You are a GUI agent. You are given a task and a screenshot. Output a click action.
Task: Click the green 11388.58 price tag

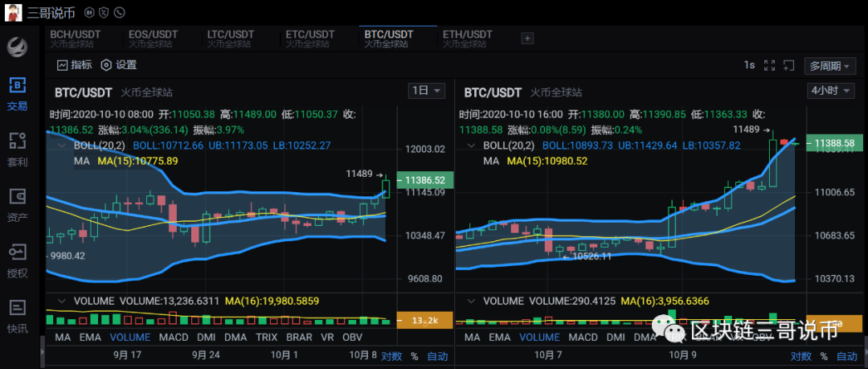pyautogui.click(x=835, y=143)
